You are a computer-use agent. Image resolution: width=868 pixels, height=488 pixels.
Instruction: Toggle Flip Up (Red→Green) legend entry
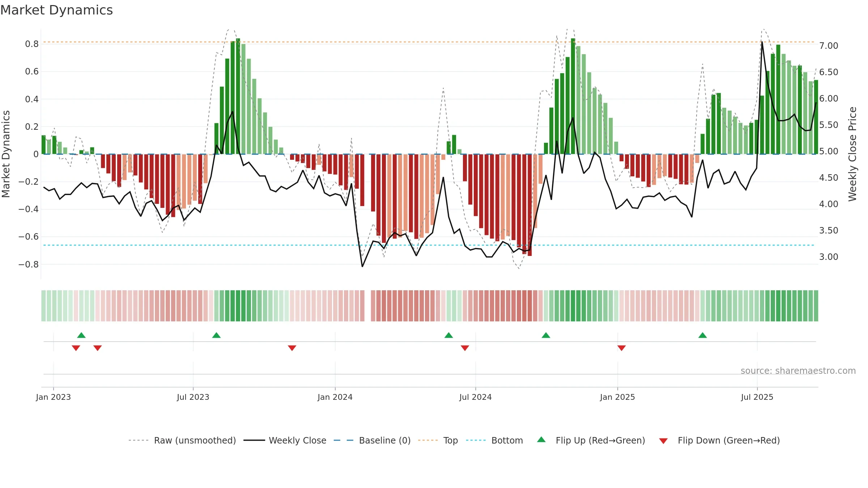591,440
